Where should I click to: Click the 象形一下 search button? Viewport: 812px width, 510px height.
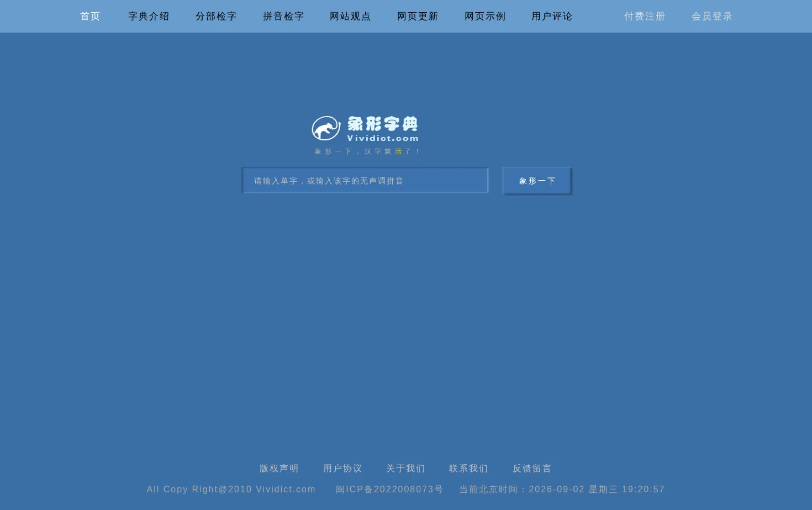537,181
